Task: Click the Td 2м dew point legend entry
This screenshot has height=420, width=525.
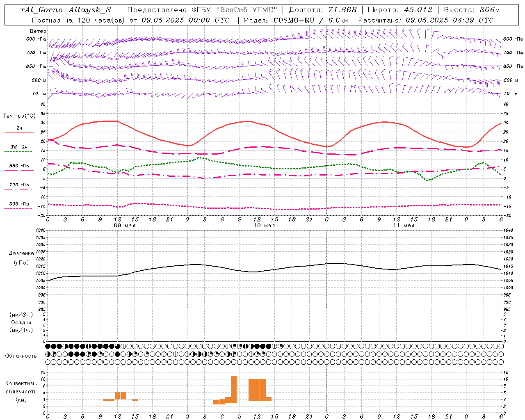Action: (19, 147)
